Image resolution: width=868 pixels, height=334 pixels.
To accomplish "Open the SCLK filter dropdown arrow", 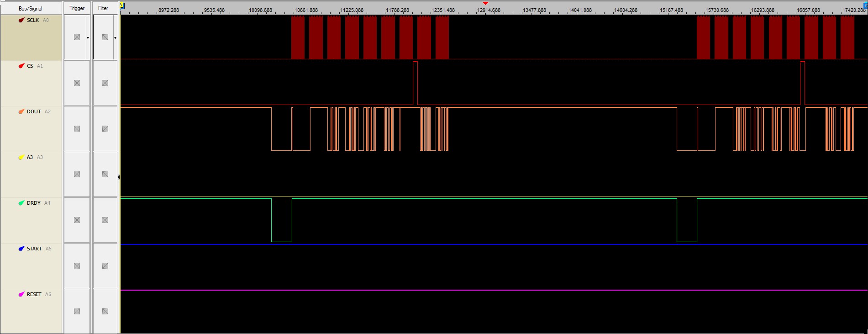I will click(x=115, y=37).
